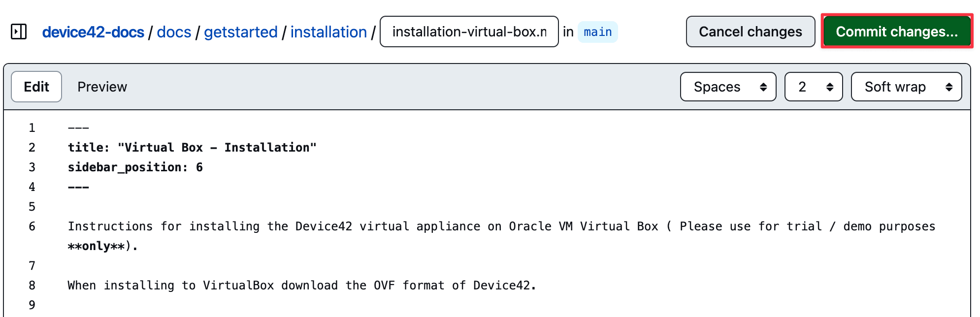The width and height of the screenshot is (980, 317).
Task: Go to the docs folder breadcrumb
Action: coord(174,32)
